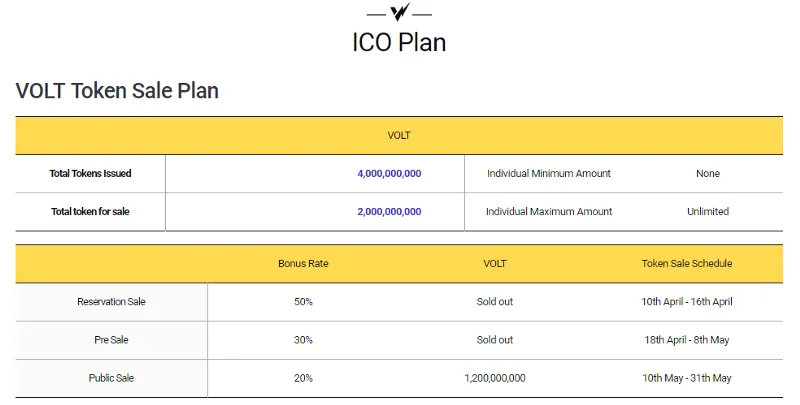
Task: Click Individual Maximum Amount cell
Action: click(x=549, y=212)
